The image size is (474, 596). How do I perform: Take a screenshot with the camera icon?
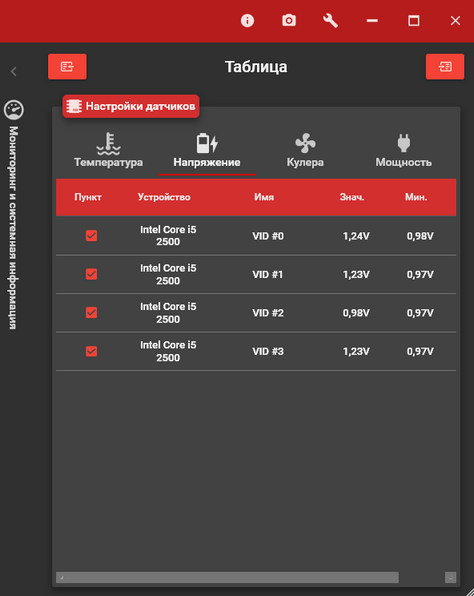pyautogui.click(x=289, y=21)
